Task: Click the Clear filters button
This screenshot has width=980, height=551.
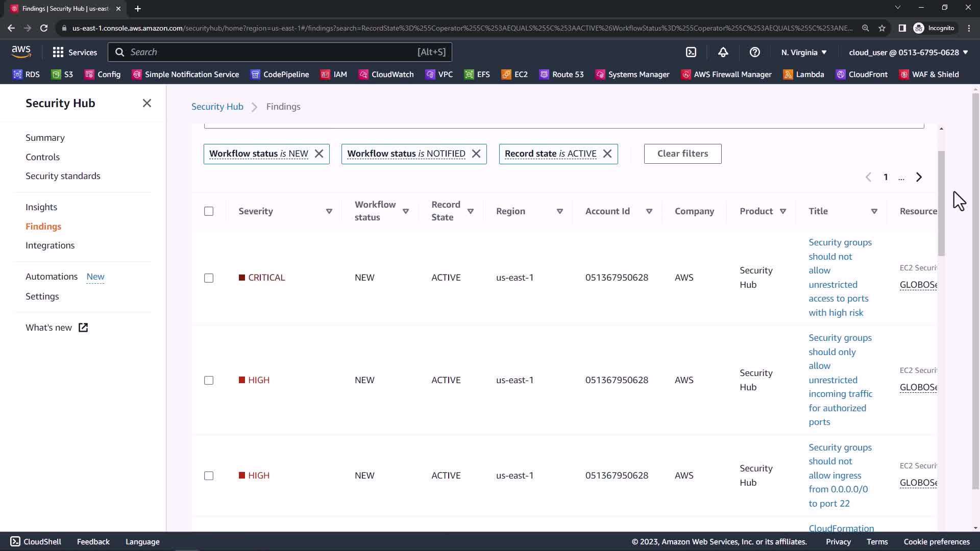Action: [x=682, y=154]
